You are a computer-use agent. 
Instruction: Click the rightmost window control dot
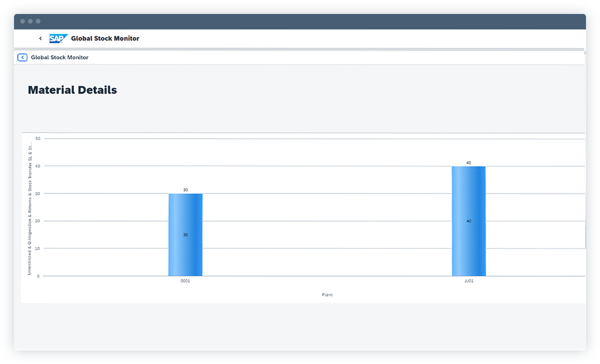pos(37,21)
